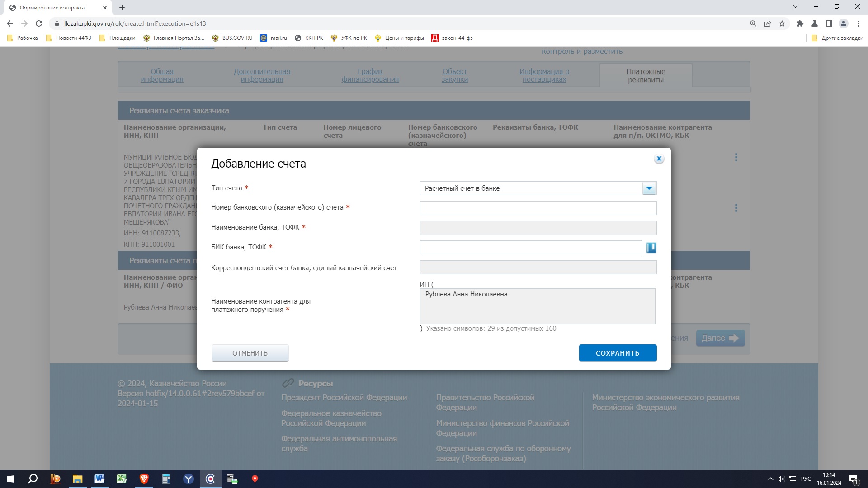Open the BIK bank directory lookup icon
The width and height of the screenshot is (868, 488).
[651, 248]
